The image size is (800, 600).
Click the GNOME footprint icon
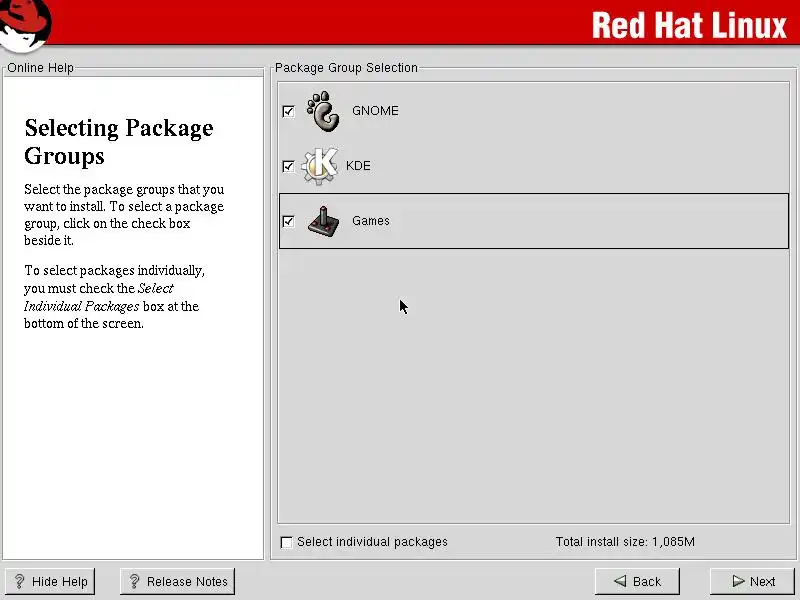click(x=323, y=111)
